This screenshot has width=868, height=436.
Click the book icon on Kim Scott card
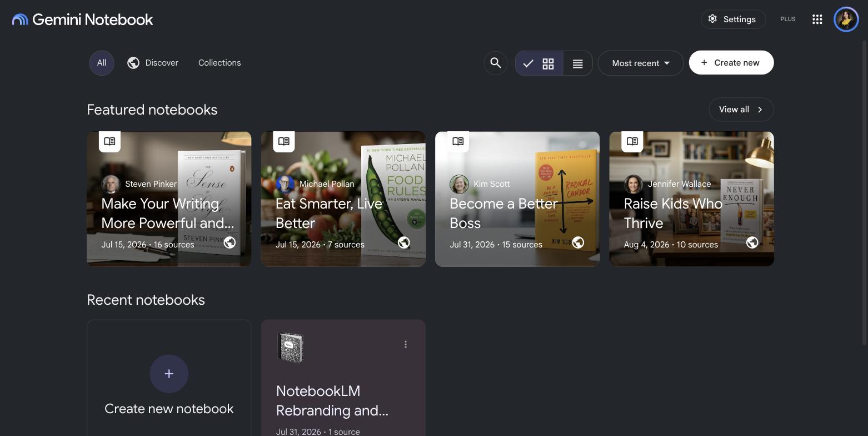[458, 141]
